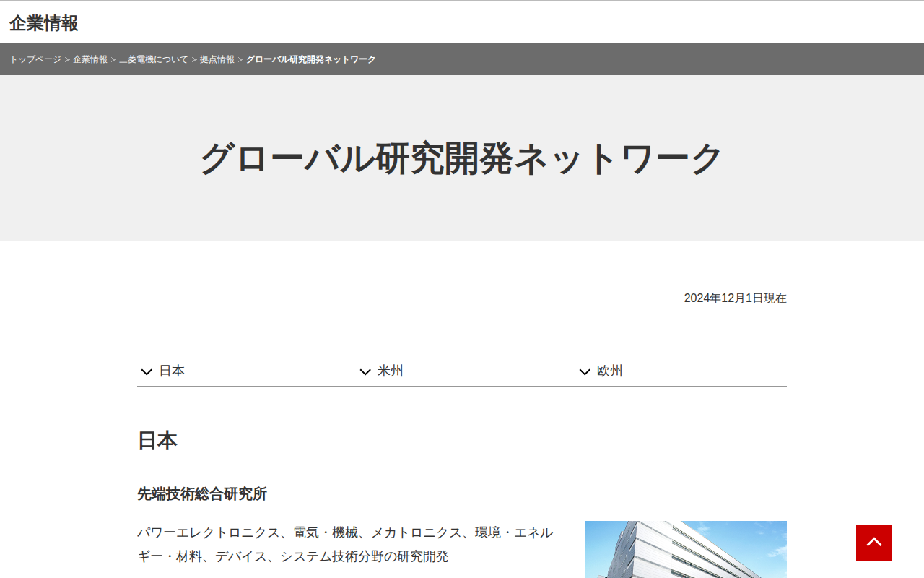This screenshot has width=924, height=578.
Task: Expand the 欧州 section
Action: point(611,371)
